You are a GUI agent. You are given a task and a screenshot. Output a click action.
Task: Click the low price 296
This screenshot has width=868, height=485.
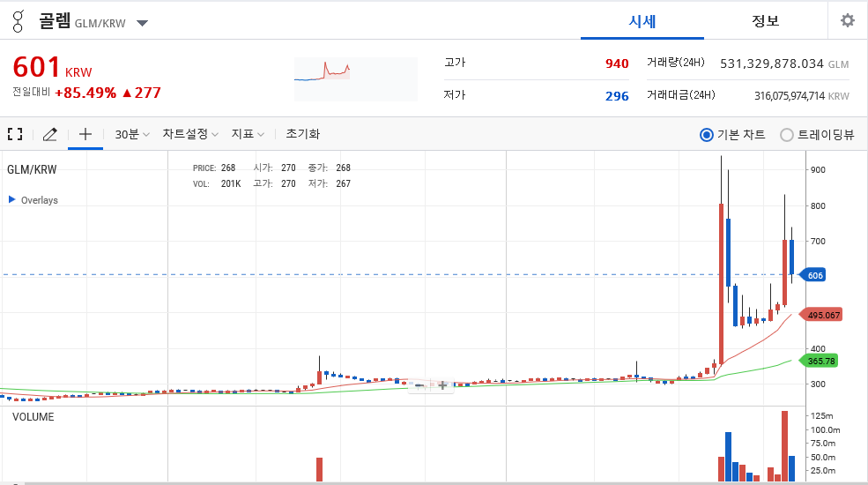[617, 96]
